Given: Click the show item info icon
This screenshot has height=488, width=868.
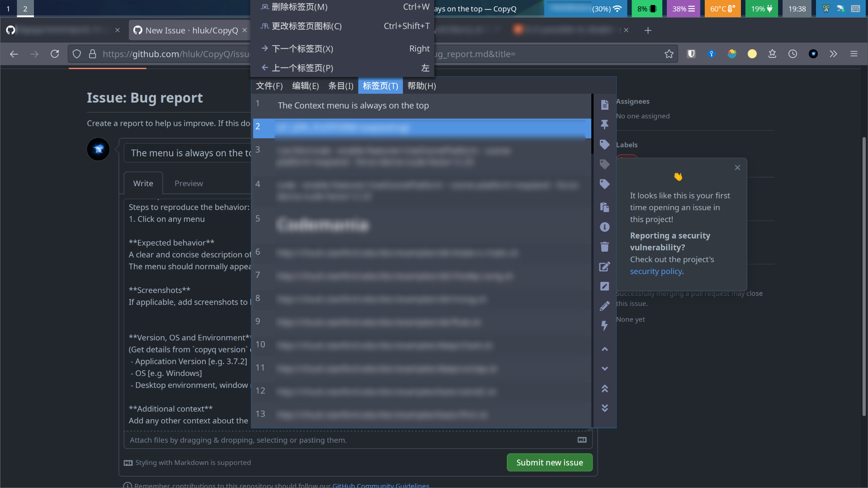Looking at the screenshot, I should click(604, 227).
